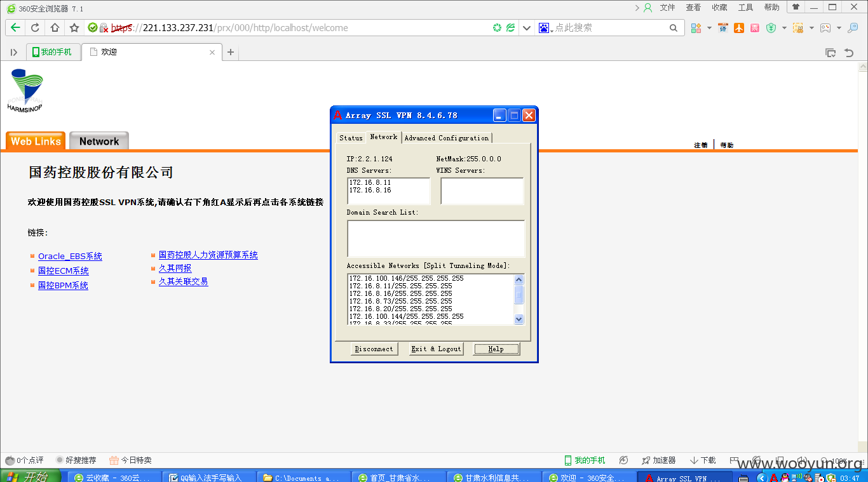Click the screenshot scissors toolbar icon
Screen dimensions: 868x482
tap(798, 28)
